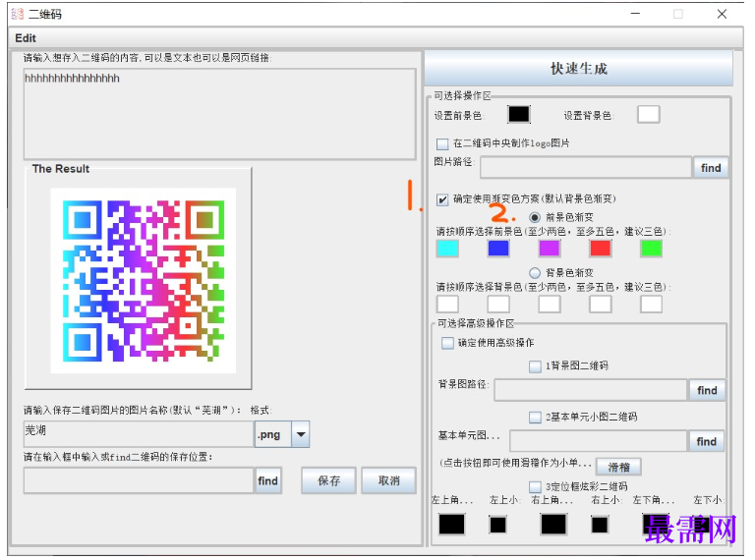Click the 取消 cancel button

pyautogui.click(x=388, y=480)
